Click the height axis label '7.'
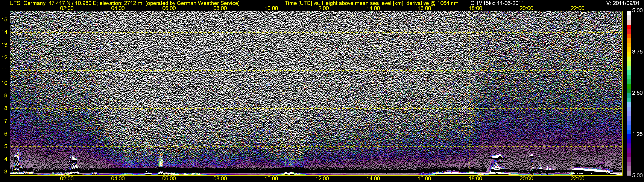This screenshot has width=644, height=182. pyautogui.click(x=6, y=121)
